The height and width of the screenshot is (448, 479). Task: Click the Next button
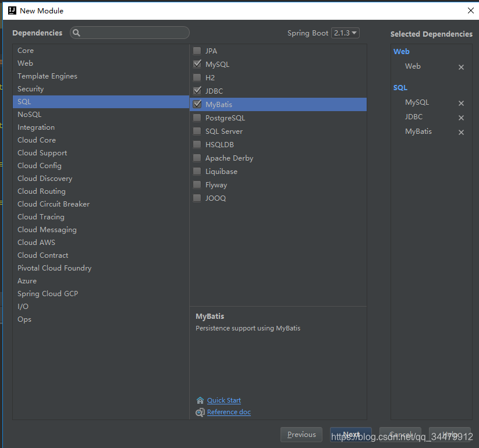(x=351, y=435)
